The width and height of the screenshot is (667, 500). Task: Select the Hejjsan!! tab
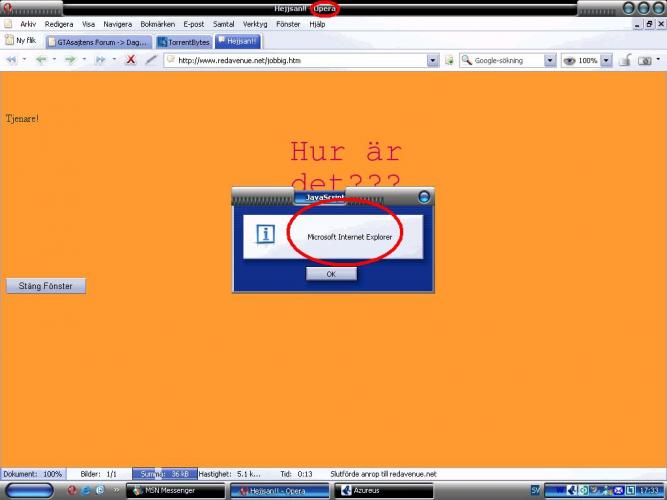pyautogui.click(x=238, y=41)
